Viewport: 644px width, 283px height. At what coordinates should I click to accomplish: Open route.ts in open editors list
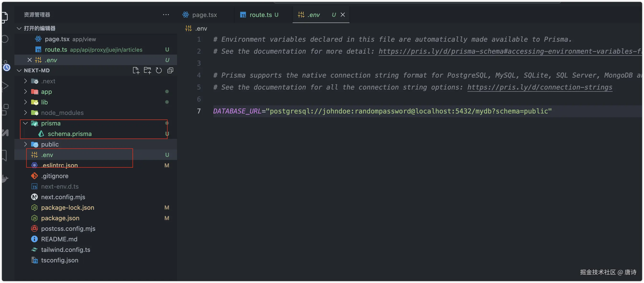(x=96, y=50)
